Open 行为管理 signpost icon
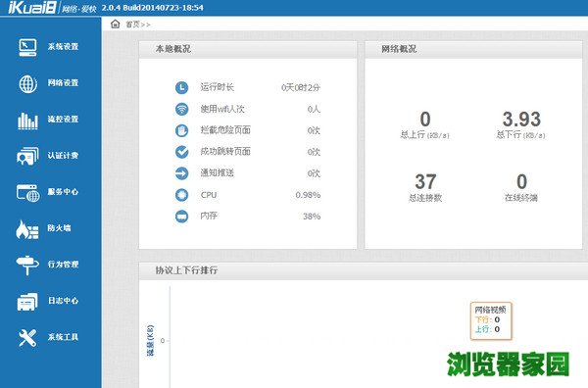Screen dimensions: 588x388 click(x=27, y=266)
